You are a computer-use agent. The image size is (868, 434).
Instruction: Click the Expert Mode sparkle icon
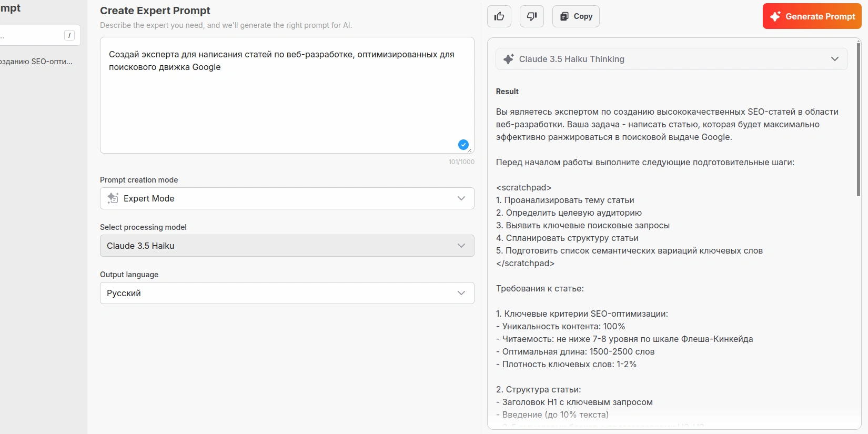point(113,198)
